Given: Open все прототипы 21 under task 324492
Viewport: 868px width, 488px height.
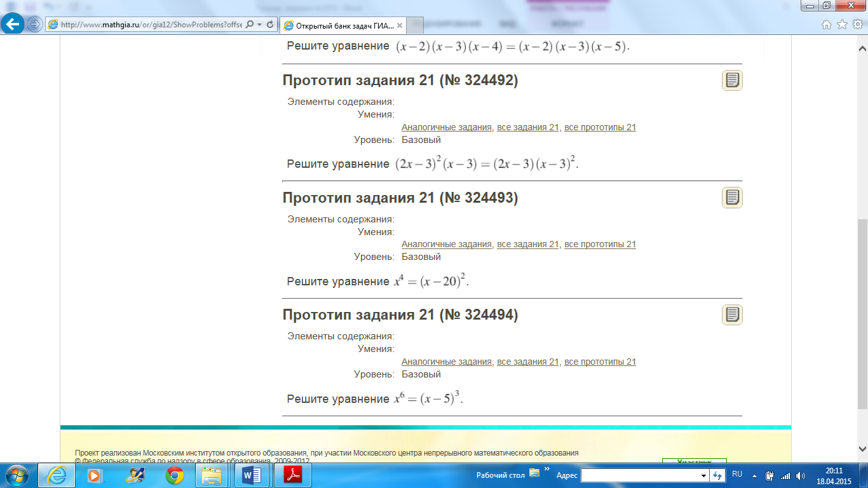Looking at the screenshot, I should pos(600,127).
